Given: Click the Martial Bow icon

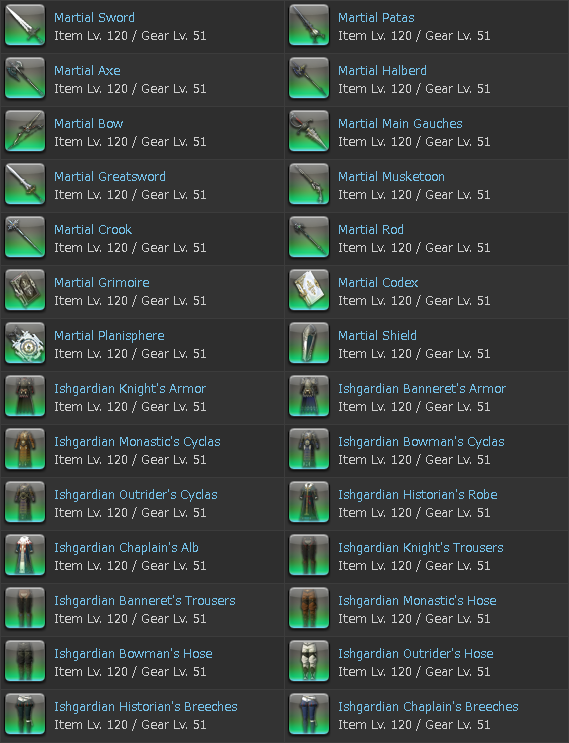Looking at the screenshot, I should (25, 131).
